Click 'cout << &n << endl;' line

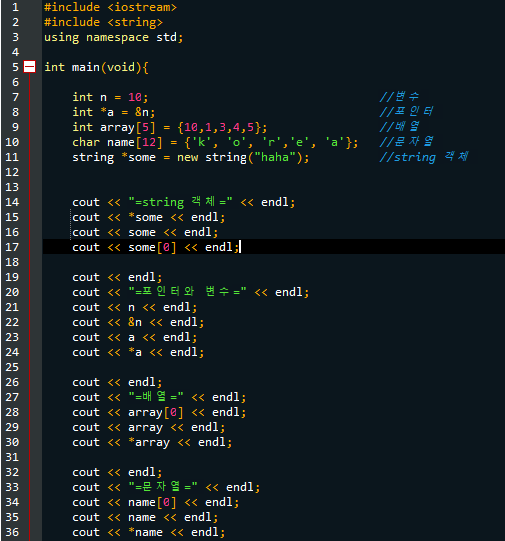point(138,322)
